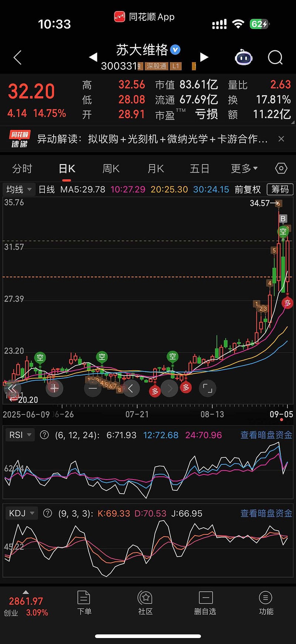Open RSI help question mark
This screenshot has width=296, height=644.
pyautogui.click(x=44, y=435)
